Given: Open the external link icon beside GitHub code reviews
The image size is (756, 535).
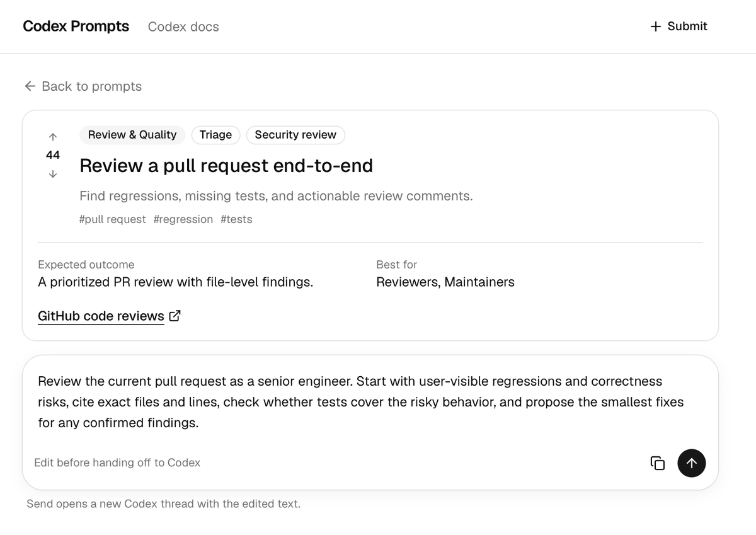Looking at the screenshot, I should pos(175,316).
